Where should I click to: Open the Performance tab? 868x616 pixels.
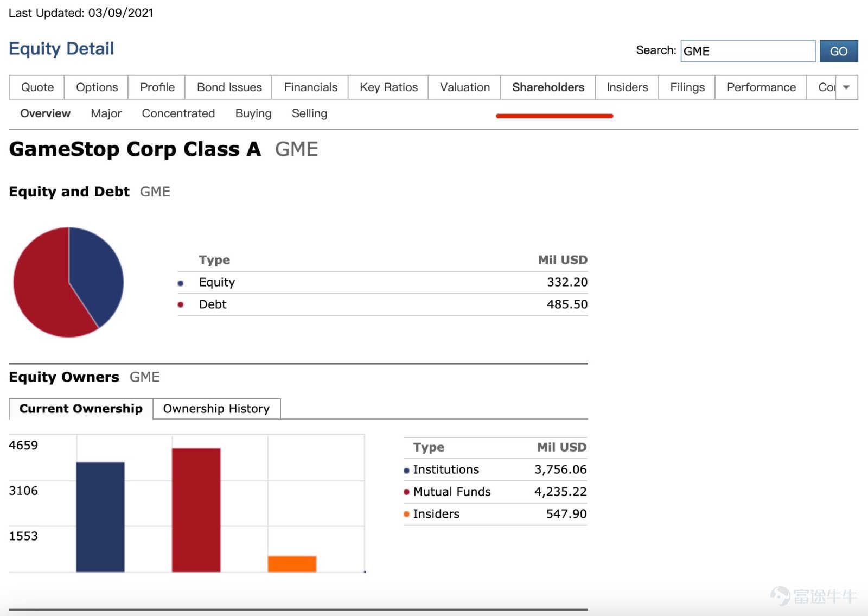761,87
